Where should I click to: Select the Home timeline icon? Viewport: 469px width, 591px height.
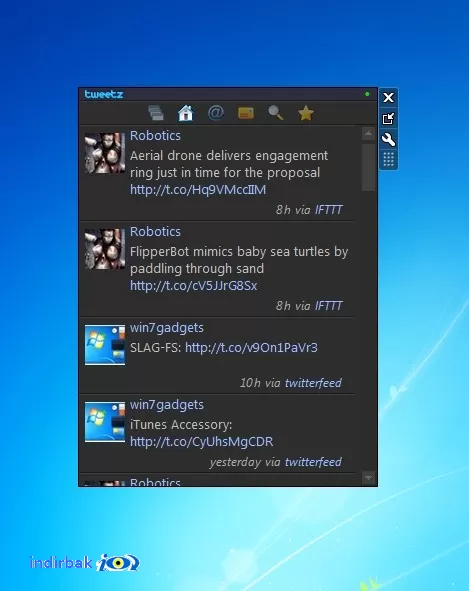[185, 113]
